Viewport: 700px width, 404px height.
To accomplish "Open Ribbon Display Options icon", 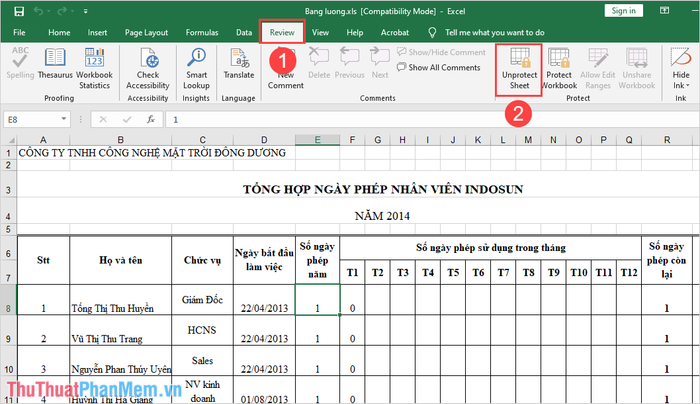I will pyautogui.click(x=665, y=11).
